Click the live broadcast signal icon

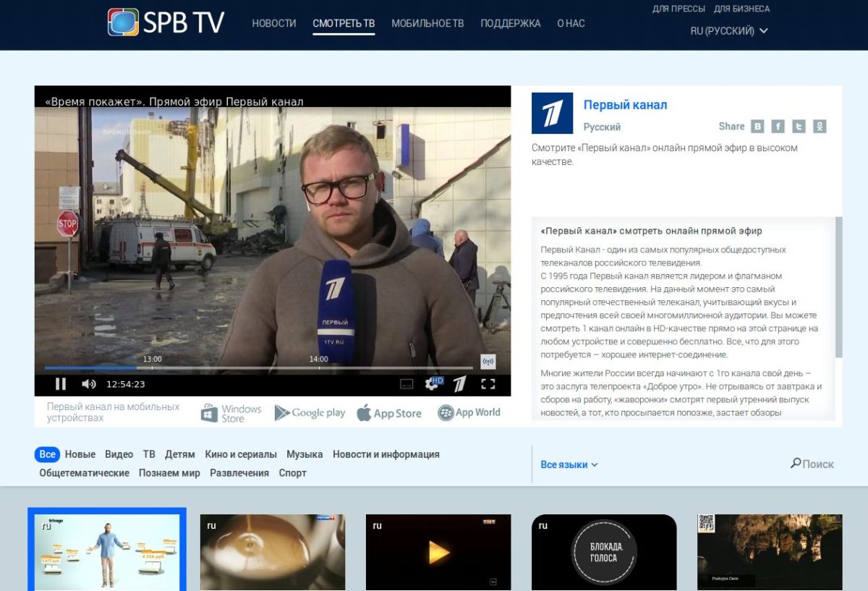(488, 362)
